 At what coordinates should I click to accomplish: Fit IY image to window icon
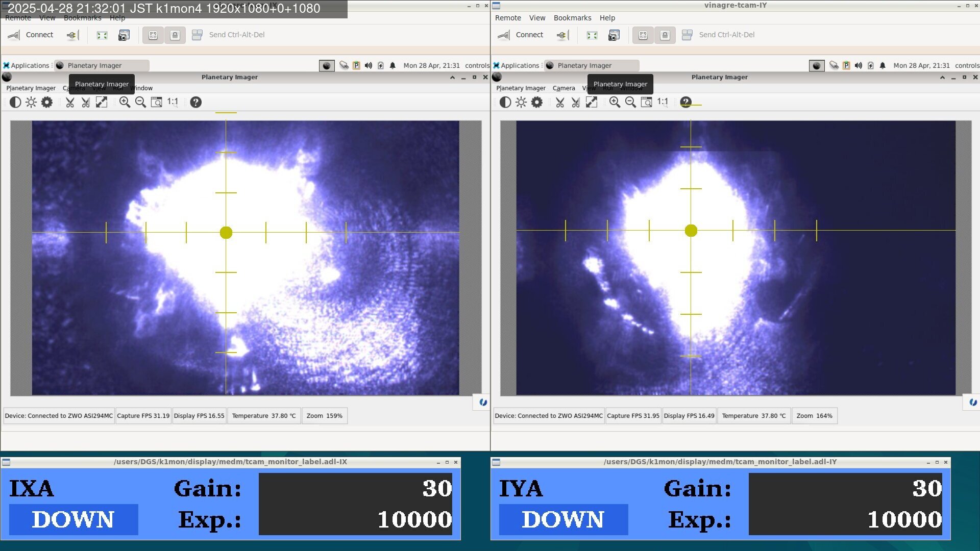tap(646, 102)
